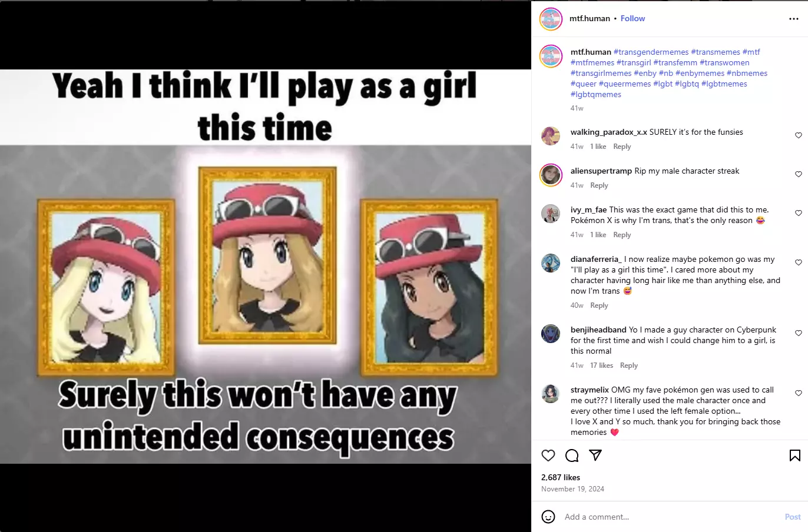This screenshot has width=808, height=532.
Task: Like the post with heart icon
Action: [548, 455]
